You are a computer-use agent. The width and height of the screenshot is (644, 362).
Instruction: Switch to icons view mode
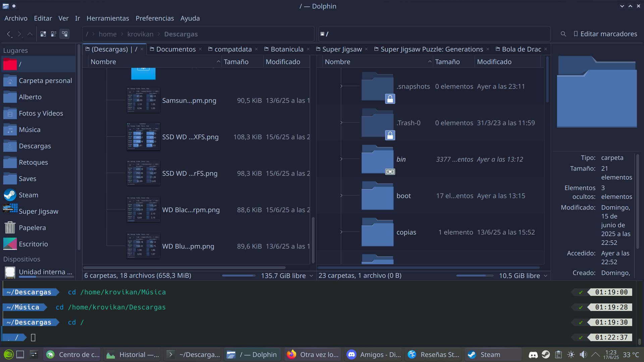coord(43,34)
